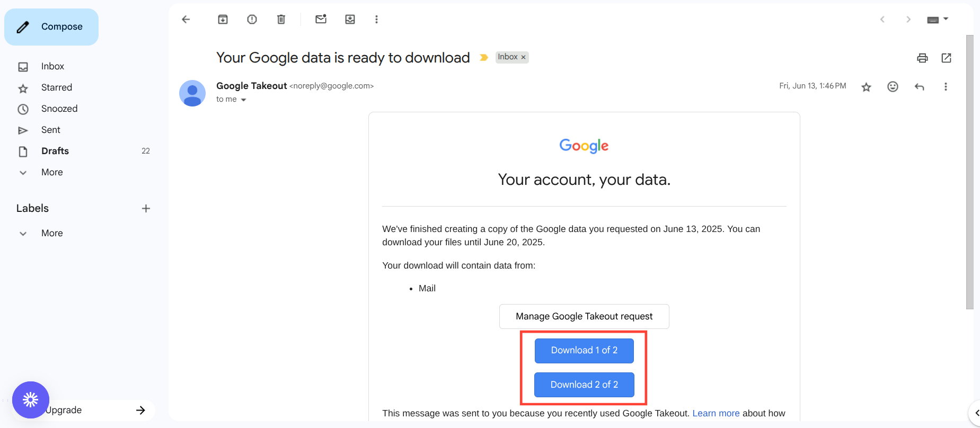980x428 pixels.
Task: Add emoji reaction to the message
Action: point(893,86)
